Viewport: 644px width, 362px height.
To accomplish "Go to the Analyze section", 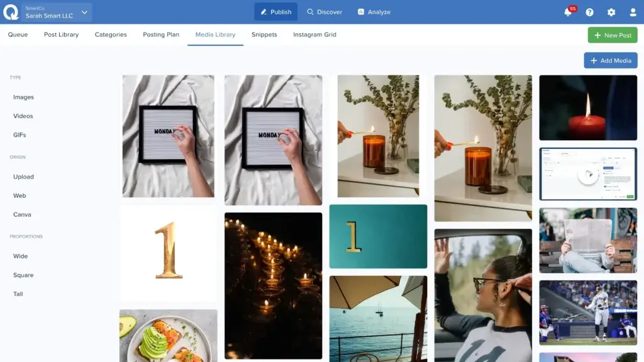I will tap(374, 12).
